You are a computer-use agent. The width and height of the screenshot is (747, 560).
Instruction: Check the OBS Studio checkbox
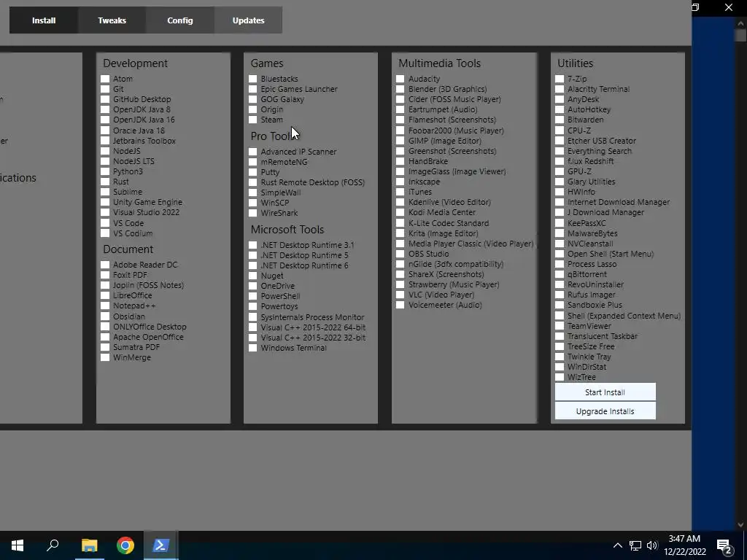click(400, 254)
